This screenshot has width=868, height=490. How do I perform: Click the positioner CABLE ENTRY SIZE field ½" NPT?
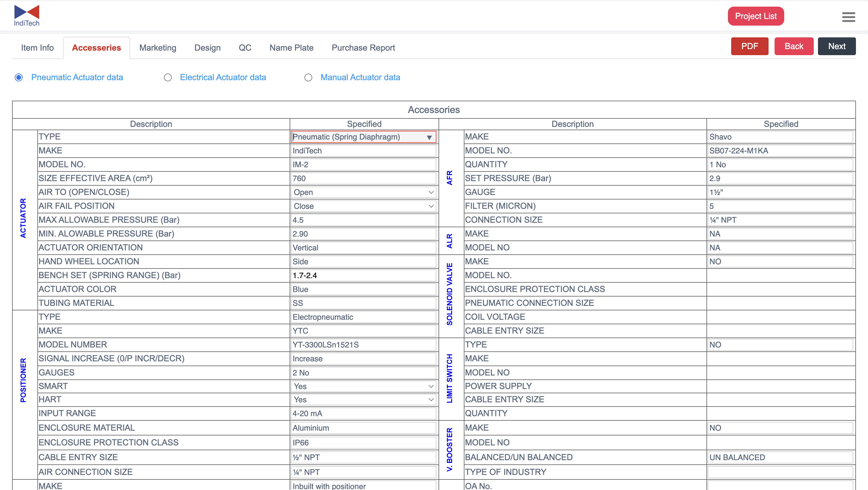click(363, 458)
